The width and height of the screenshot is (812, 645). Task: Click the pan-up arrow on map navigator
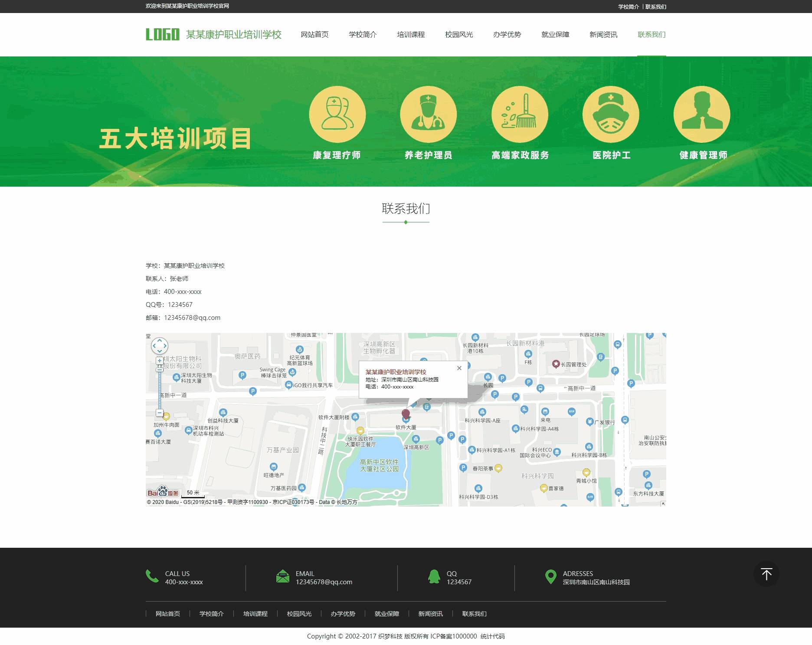[160, 340]
